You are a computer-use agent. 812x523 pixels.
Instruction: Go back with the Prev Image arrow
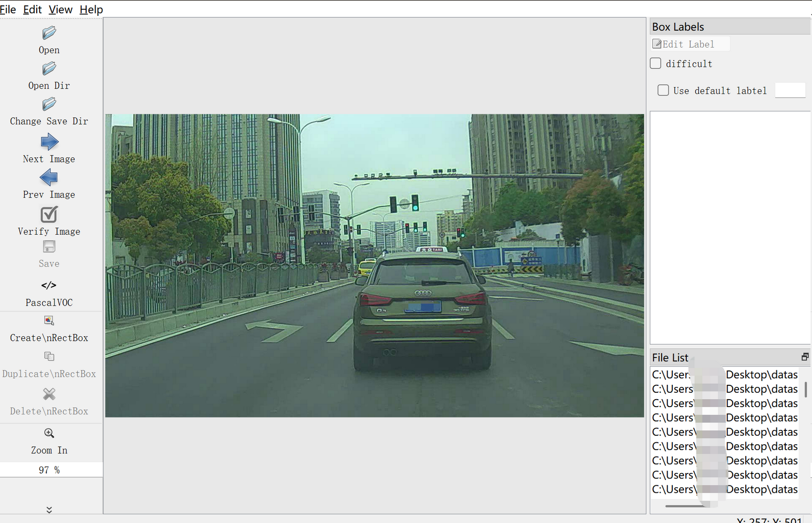(x=49, y=177)
